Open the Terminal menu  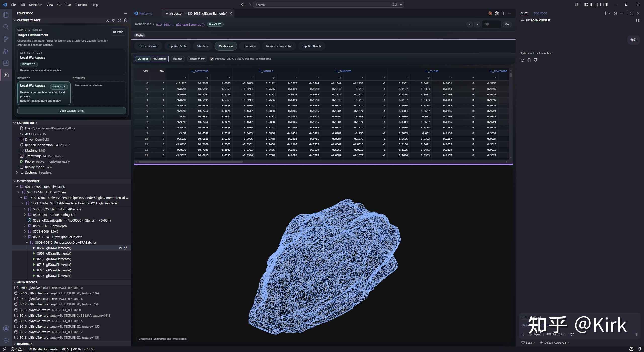(81, 5)
